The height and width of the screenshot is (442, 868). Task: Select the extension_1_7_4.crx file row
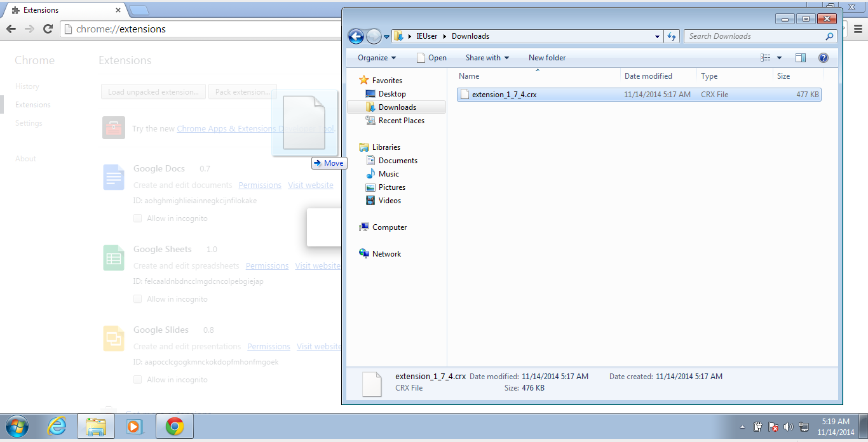[639, 95]
